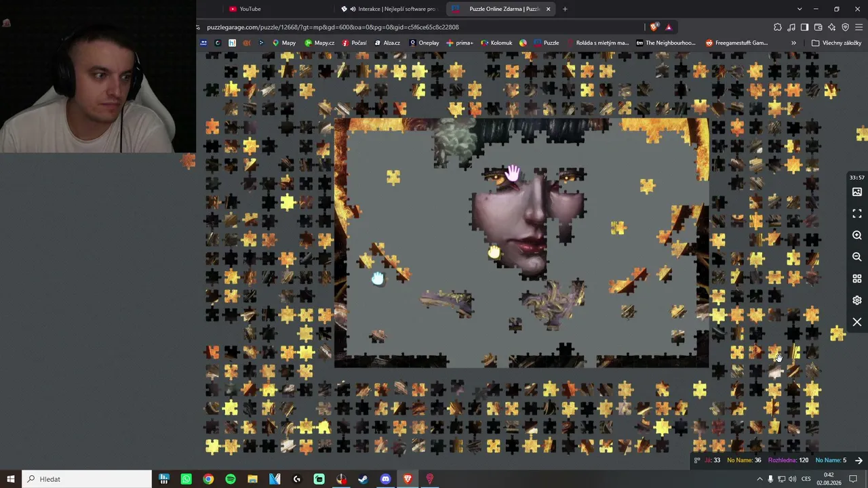
Task: Click the Rozhledna: 120 score
Action: pyautogui.click(x=788, y=461)
